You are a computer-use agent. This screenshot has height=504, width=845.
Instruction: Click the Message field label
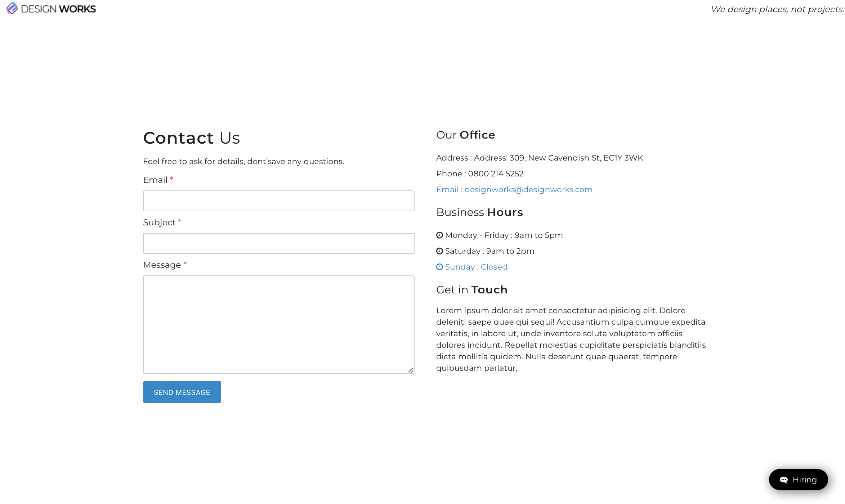(162, 265)
